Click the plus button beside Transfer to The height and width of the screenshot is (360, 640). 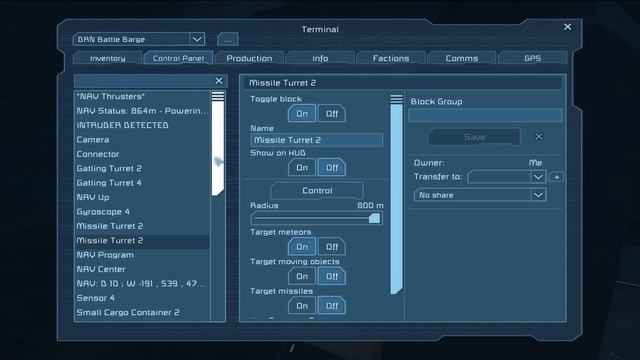(x=556, y=177)
